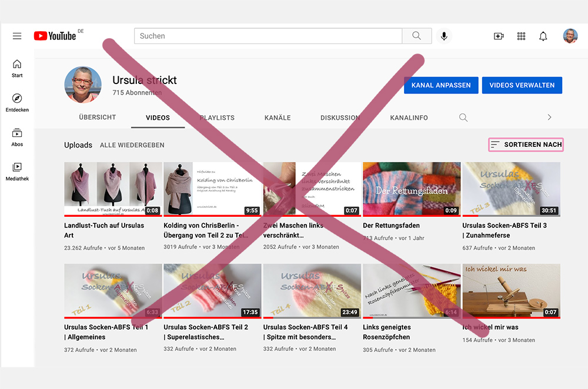Open the create video camera icon

coord(499,36)
